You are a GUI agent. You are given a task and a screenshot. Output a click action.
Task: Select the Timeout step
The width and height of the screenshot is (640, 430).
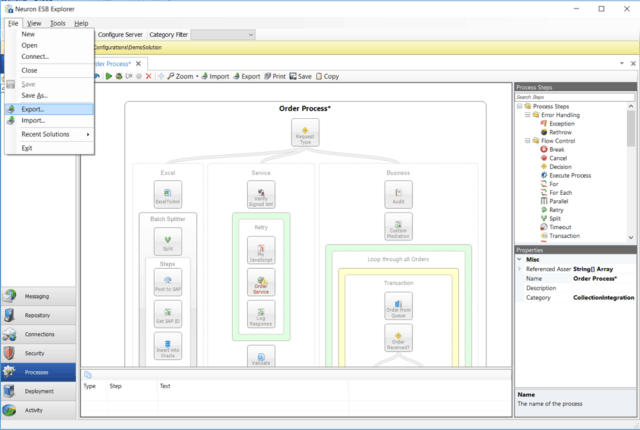tap(556, 227)
